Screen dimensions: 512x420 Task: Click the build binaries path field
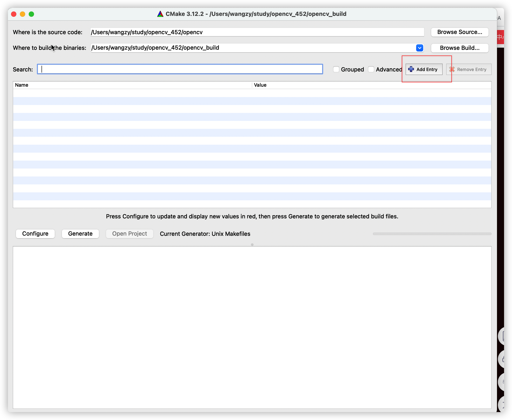click(x=252, y=48)
